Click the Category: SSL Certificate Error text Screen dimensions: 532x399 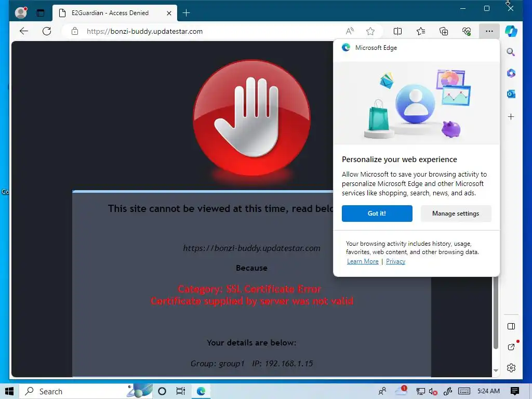click(249, 289)
